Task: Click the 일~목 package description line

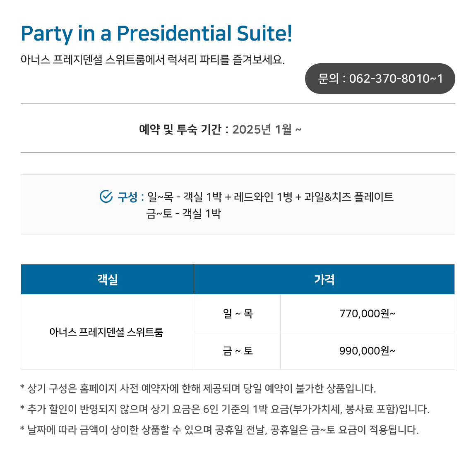Action: tap(270, 197)
